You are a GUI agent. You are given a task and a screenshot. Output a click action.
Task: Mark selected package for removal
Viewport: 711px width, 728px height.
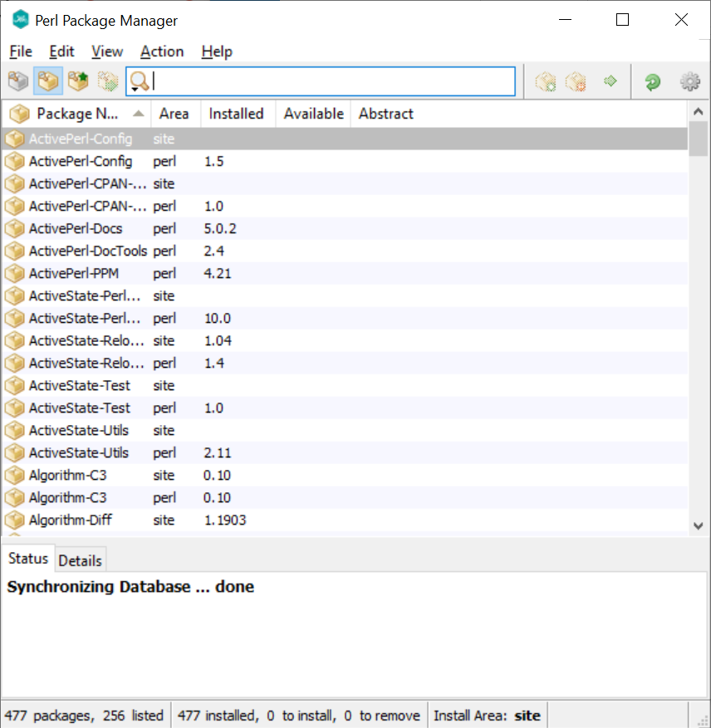(x=576, y=81)
